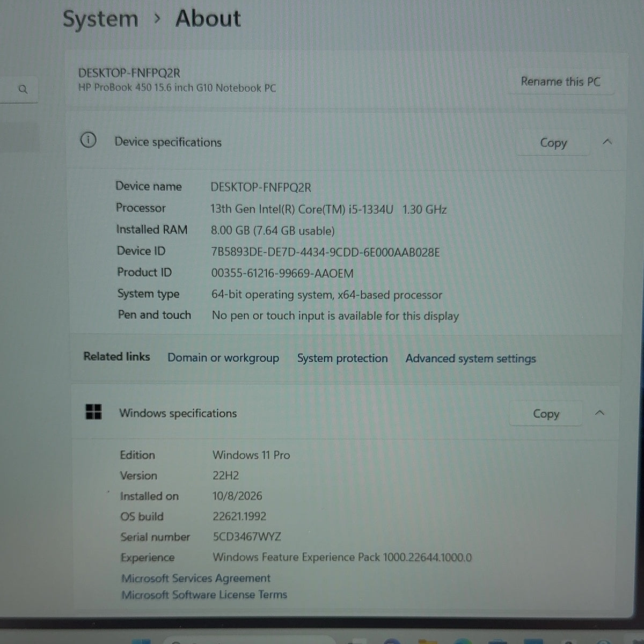Click the Device specifications heading
This screenshot has width=644, height=644.
click(168, 142)
